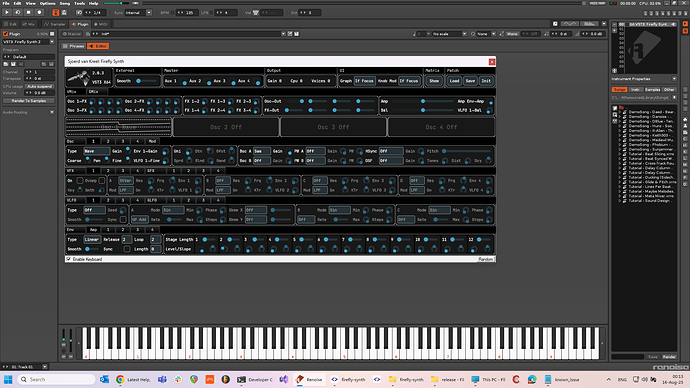Click the spectrum view icon
This screenshot has width=690, height=388.
pyautogui.click(x=589, y=24)
